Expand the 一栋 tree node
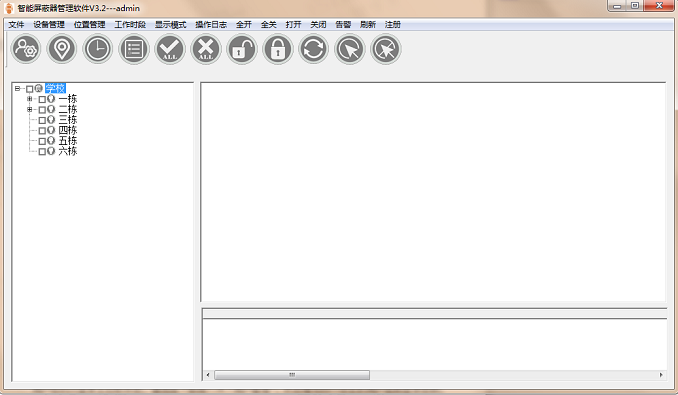Viewport: 678px width, 395px height. pos(29,99)
